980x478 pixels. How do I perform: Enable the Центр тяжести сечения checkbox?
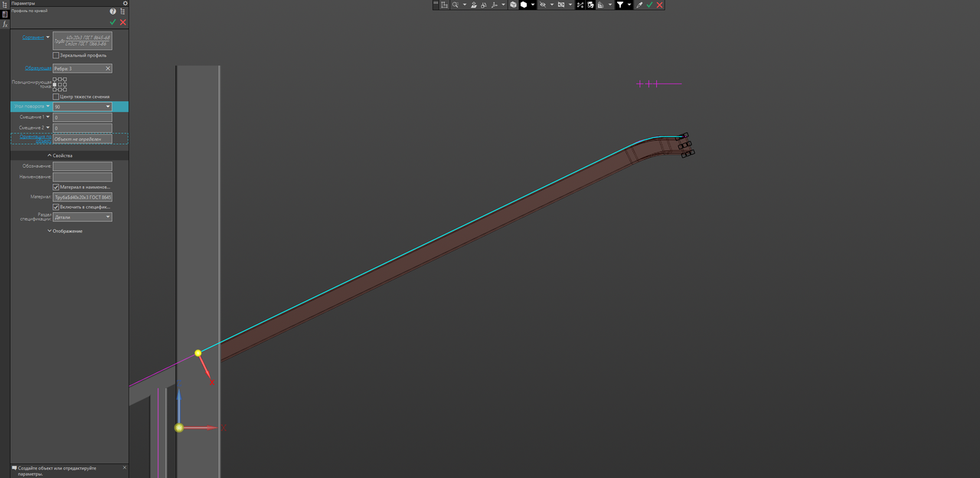click(56, 97)
